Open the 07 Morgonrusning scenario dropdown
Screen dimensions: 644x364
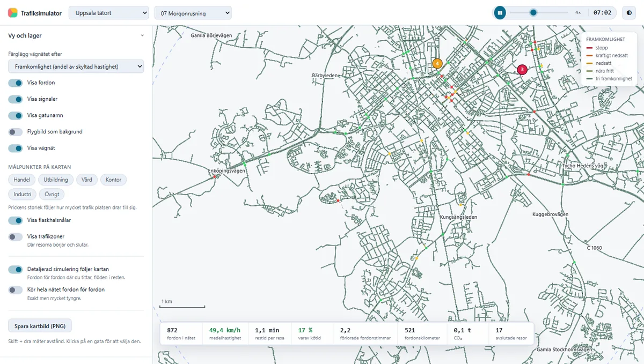click(193, 13)
